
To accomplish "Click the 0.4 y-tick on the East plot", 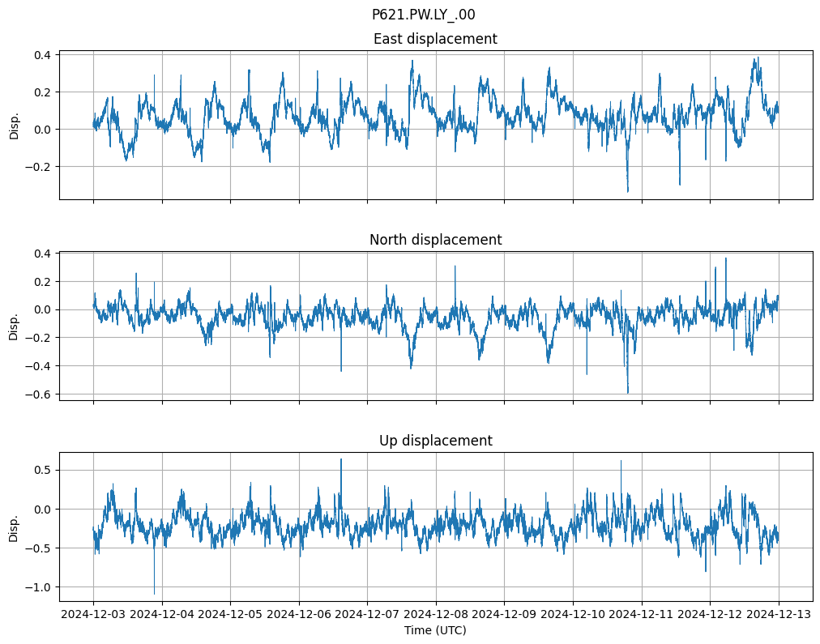I will coord(42,55).
